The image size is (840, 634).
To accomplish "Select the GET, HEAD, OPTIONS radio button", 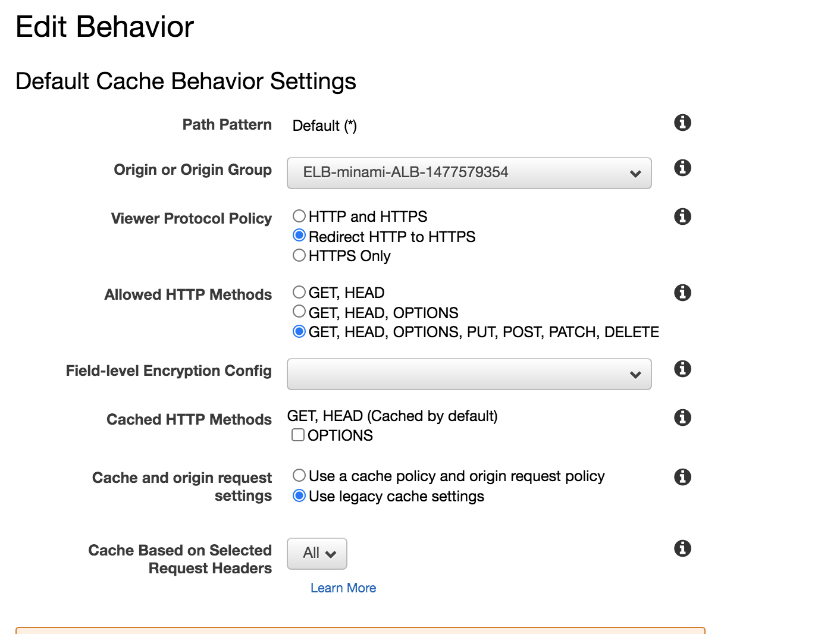I will (299, 312).
